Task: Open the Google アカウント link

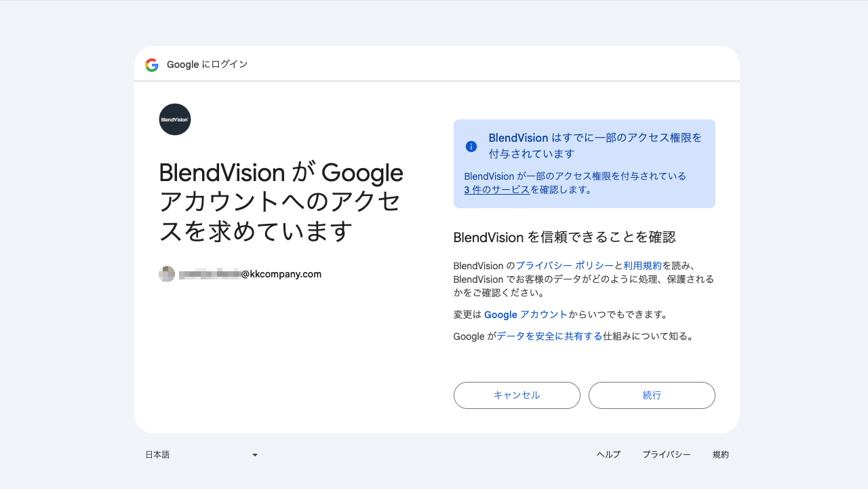Action: click(526, 315)
